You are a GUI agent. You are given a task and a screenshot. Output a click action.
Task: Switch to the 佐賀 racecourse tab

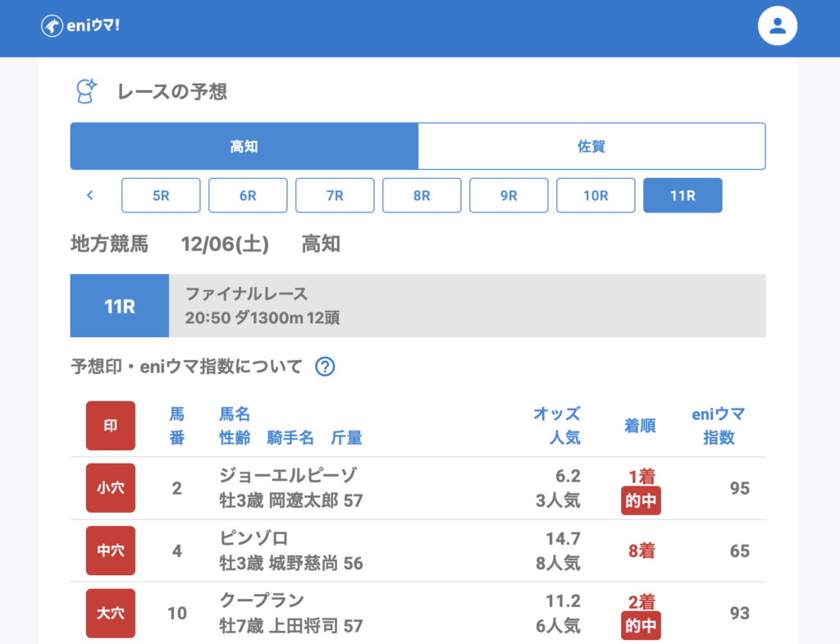pyautogui.click(x=591, y=147)
